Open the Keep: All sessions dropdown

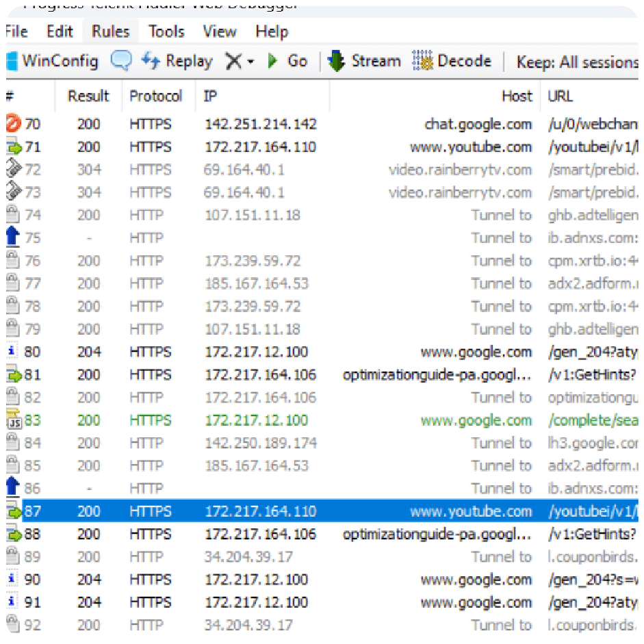pyautogui.click(x=577, y=62)
